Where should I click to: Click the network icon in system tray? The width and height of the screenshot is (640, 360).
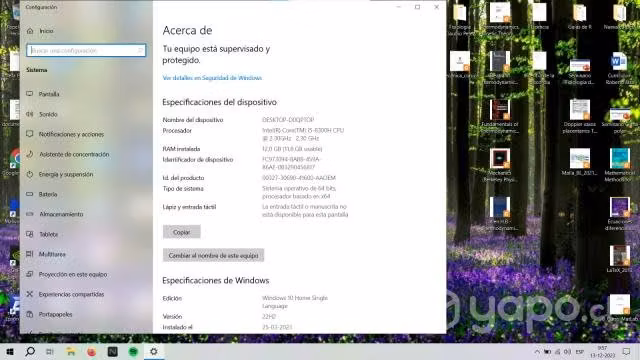coord(557,351)
